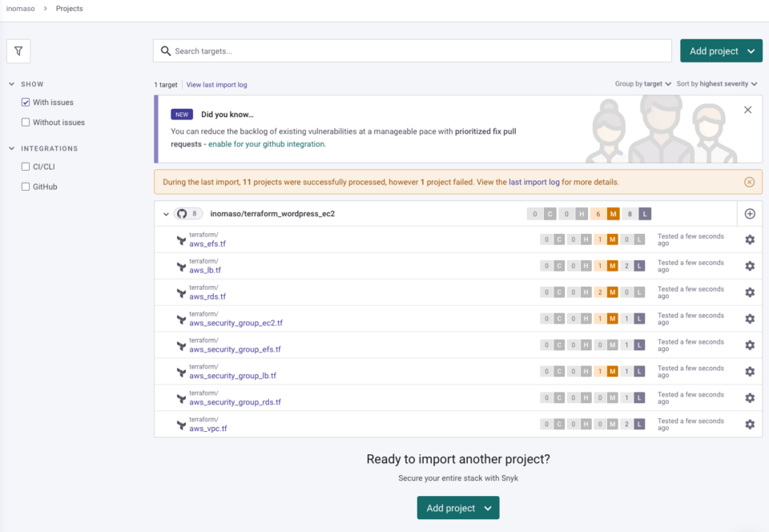Uncheck the With issues filter
Viewport: 769px width, 532px height.
[x=26, y=102]
